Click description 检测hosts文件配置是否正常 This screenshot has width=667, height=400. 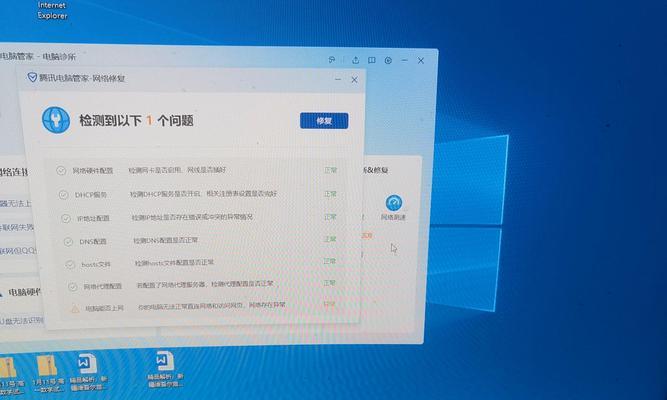[174, 263]
